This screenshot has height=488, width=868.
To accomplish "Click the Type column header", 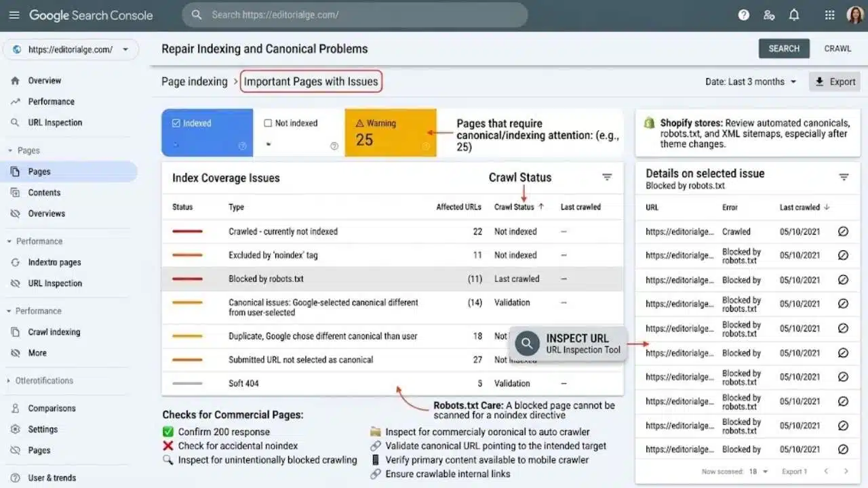I will tap(236, 207).
